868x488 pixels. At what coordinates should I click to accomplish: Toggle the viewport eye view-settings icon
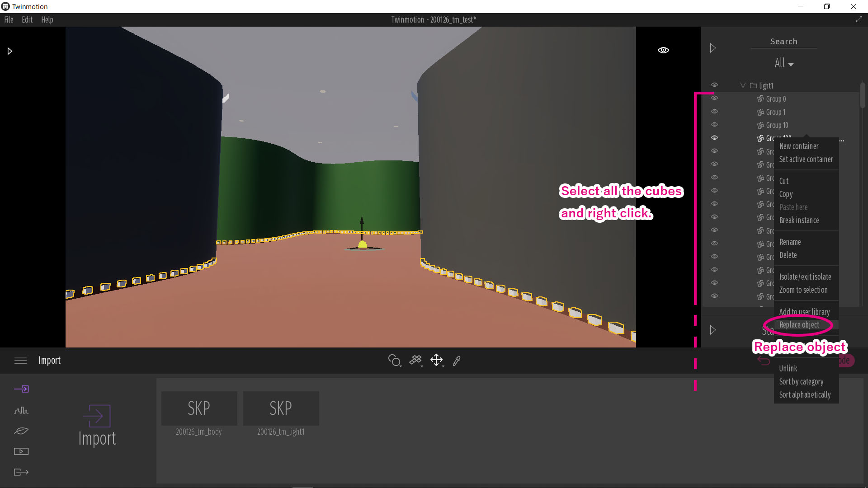663,50
